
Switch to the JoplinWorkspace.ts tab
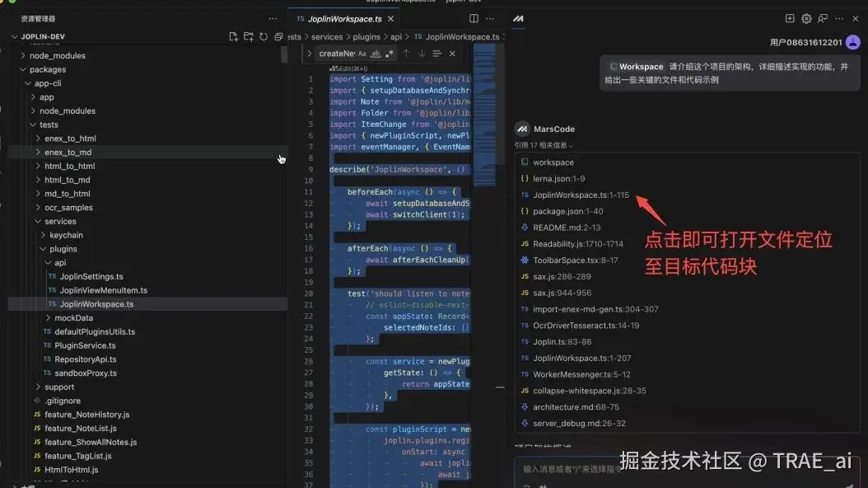coord(344,19)
